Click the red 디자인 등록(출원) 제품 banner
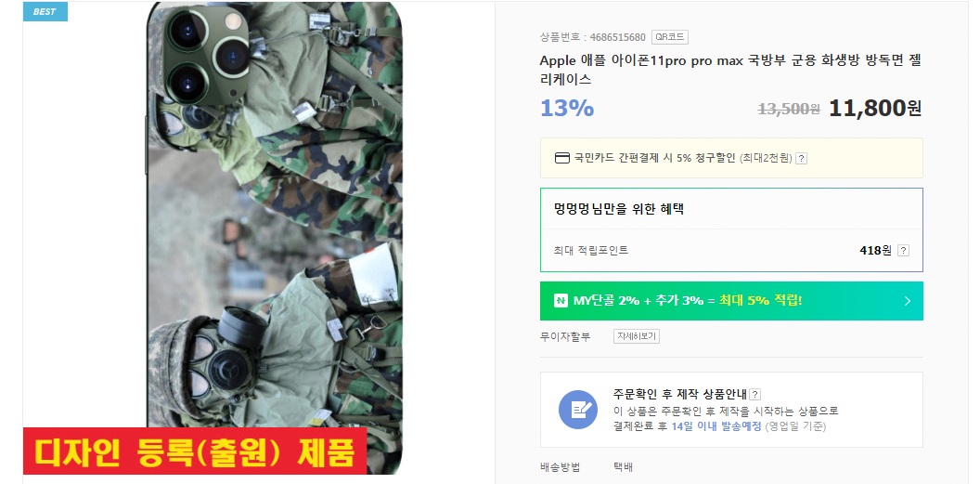The width and height of the screenshot is (980, 484). (194, 451)
